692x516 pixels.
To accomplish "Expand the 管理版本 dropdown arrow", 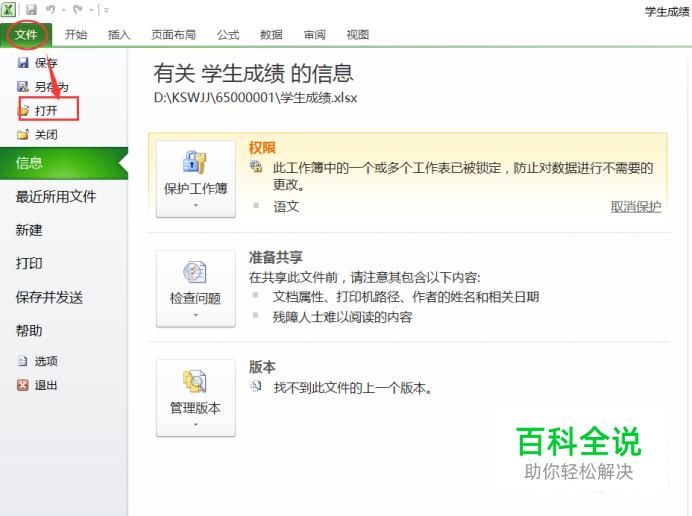I will (x=196, y=425).
